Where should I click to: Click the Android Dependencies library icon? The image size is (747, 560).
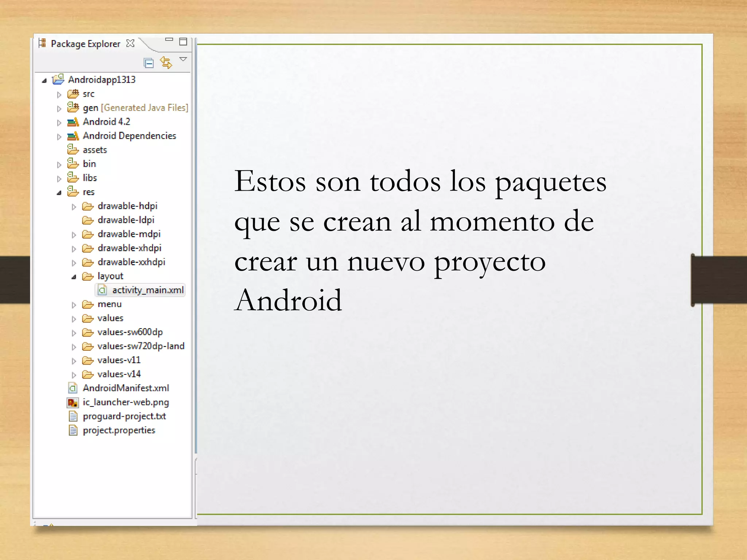point(73,136)
